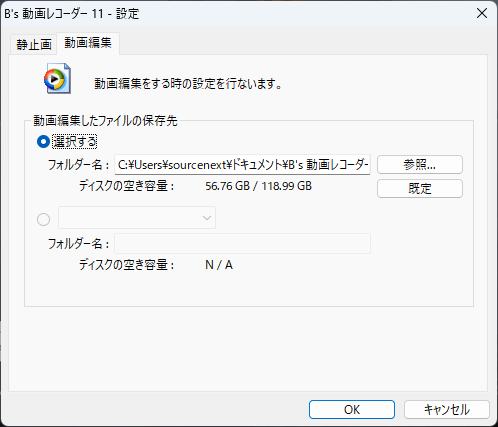Click the 動画編集をする時の設定を行ないます description text

[188, 84]
